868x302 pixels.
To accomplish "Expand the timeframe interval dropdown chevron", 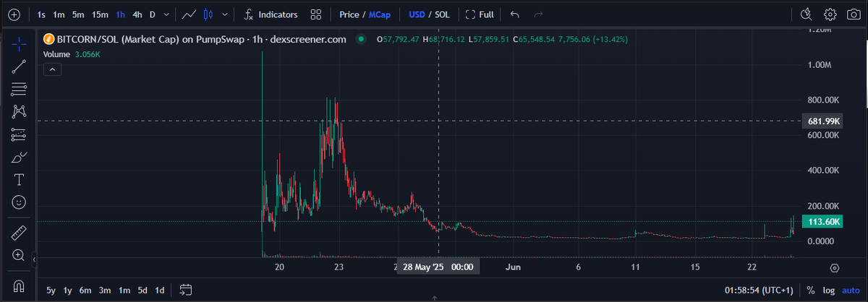I will click(x=167, y=14).
